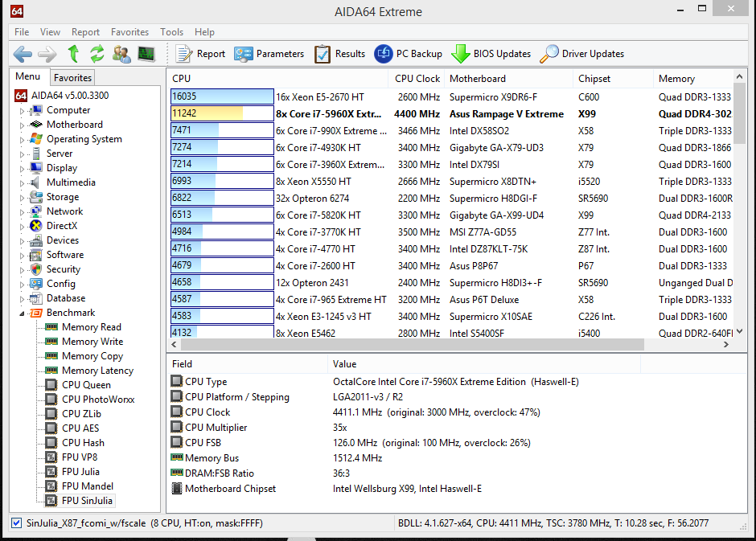This screenshot has width=756, height=541.
Task: Click the Driver Updates button
Action: coord(582,54)
